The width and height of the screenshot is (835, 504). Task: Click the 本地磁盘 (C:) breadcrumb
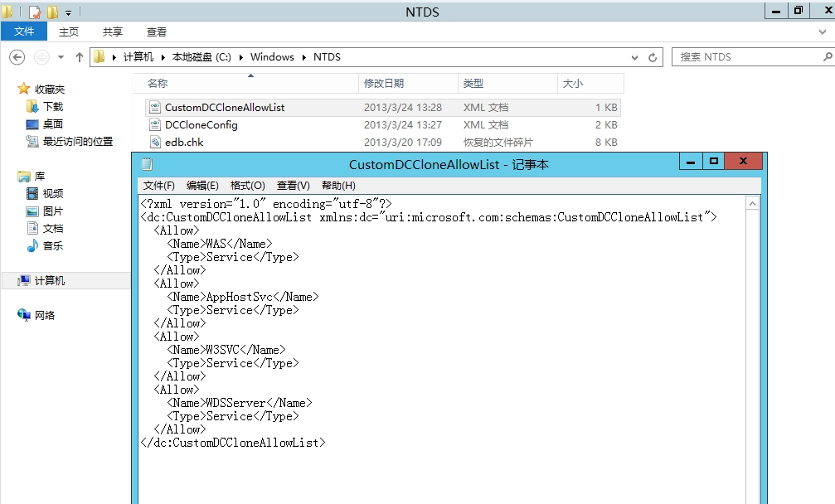pos(201,57)
